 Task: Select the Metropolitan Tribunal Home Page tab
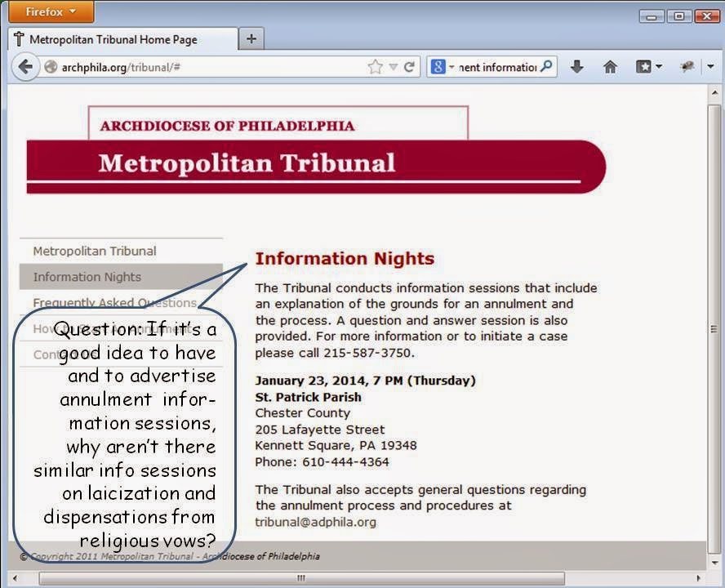(123, 39)
